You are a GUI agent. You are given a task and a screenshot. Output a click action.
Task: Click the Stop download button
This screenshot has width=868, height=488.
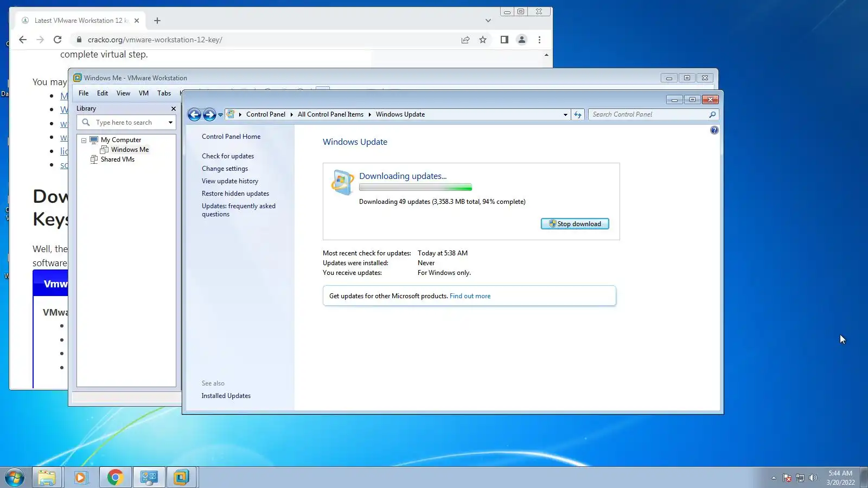(575, 224)
